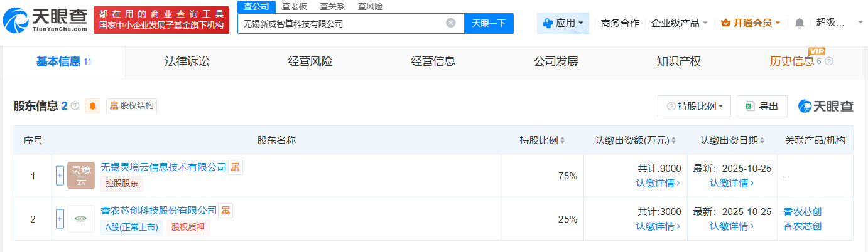Viewport: 868px width, 252px height.
Task: Click the help icon beside 历史信息
Action: [829, 61]
